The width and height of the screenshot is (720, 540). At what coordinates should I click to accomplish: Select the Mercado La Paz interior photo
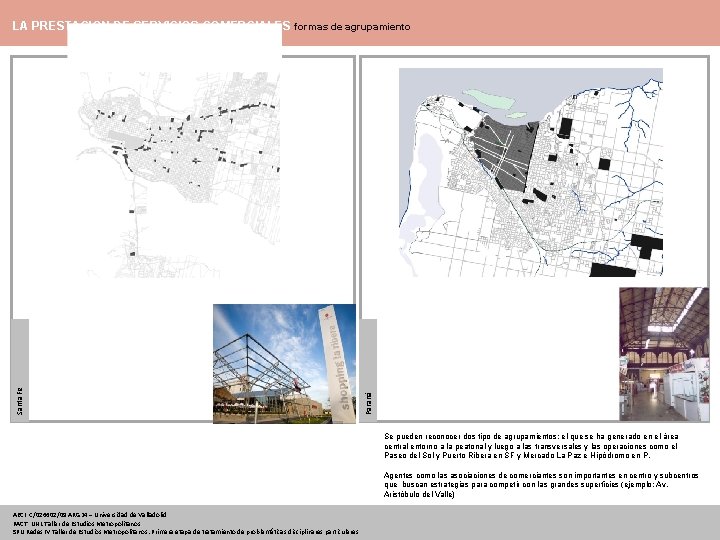point(664,354)
